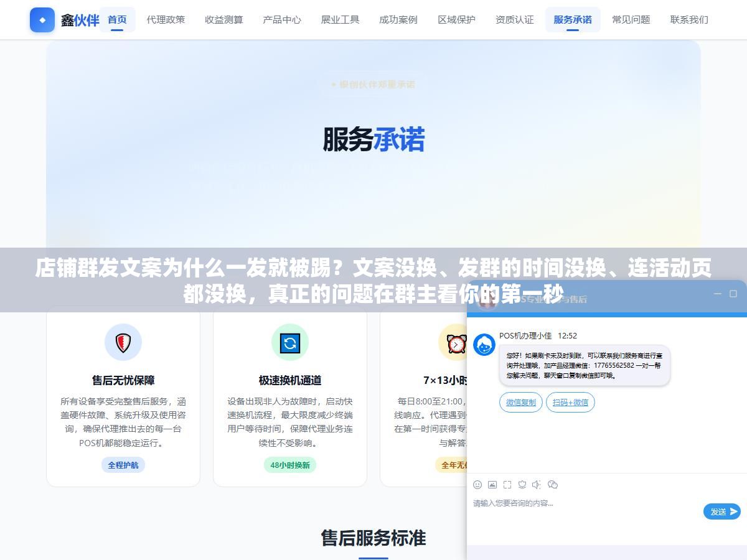Click the rating icon in chat toolbar

point(522,485)
